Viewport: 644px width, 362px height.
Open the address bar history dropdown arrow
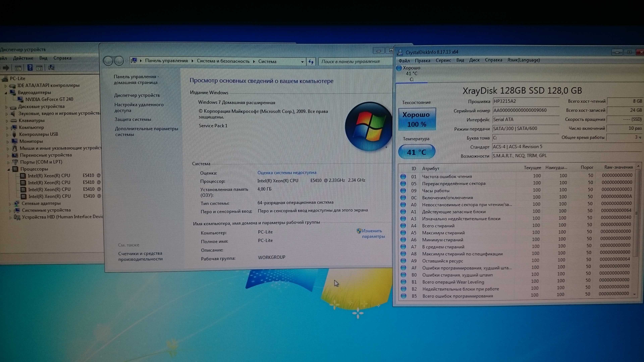[302, 62]
